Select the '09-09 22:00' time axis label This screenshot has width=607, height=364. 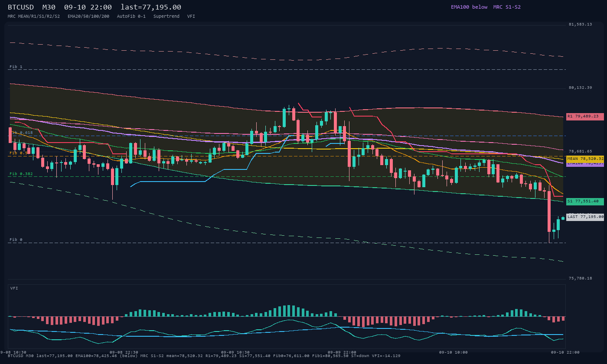pos(342,352)
